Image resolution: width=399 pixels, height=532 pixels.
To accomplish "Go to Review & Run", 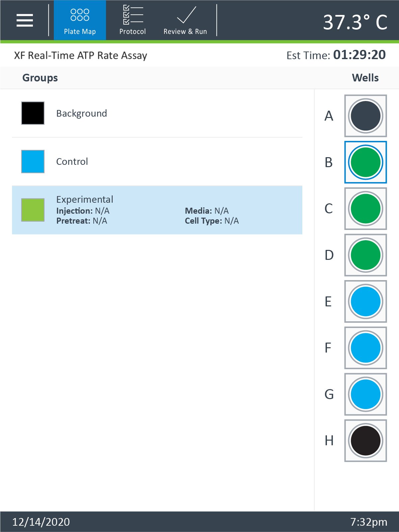I will (x=185, y=21).
